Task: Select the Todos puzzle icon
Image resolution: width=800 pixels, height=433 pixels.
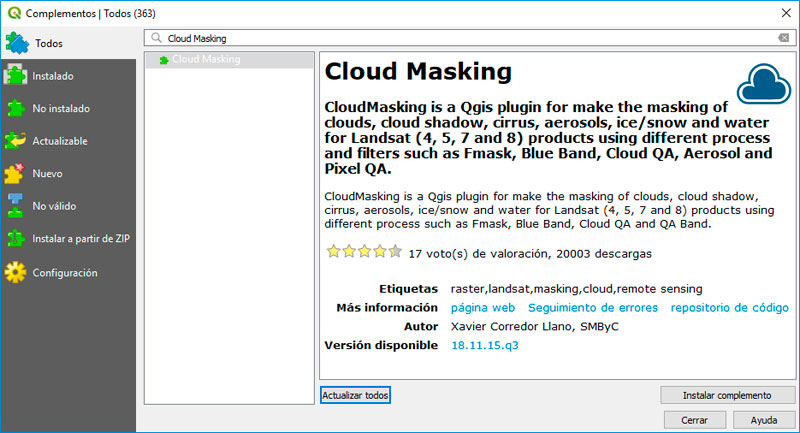Action: 17,43
